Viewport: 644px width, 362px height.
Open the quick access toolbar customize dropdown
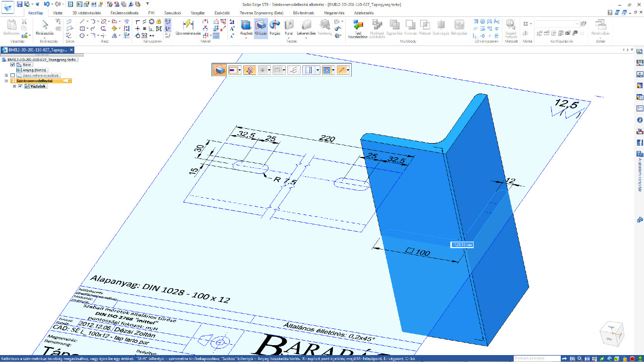point(147,3)
